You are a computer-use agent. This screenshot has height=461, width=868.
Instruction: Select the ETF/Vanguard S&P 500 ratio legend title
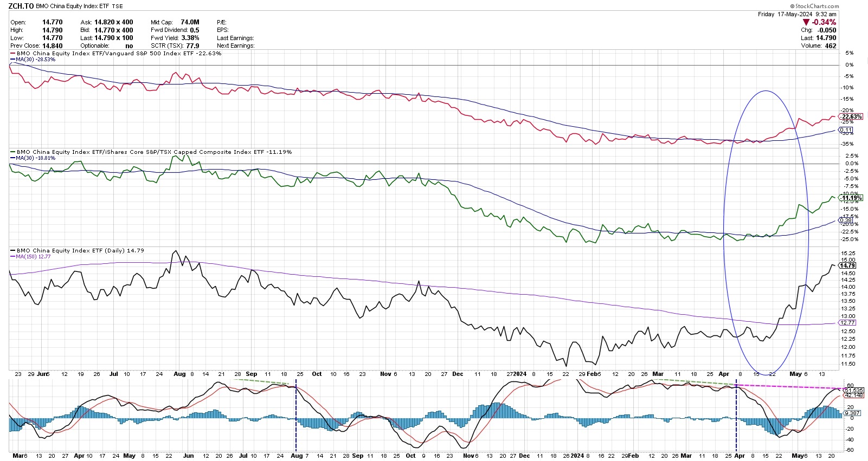point(119,54)
